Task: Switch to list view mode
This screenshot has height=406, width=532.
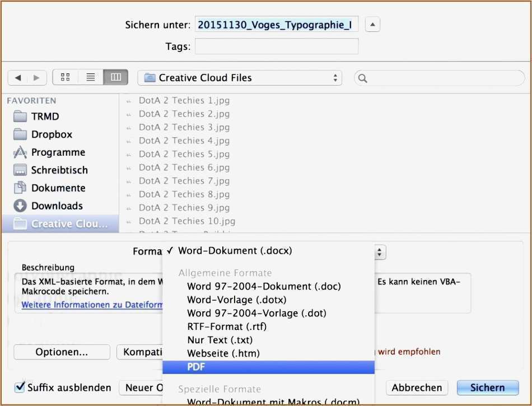Action: 90,77
